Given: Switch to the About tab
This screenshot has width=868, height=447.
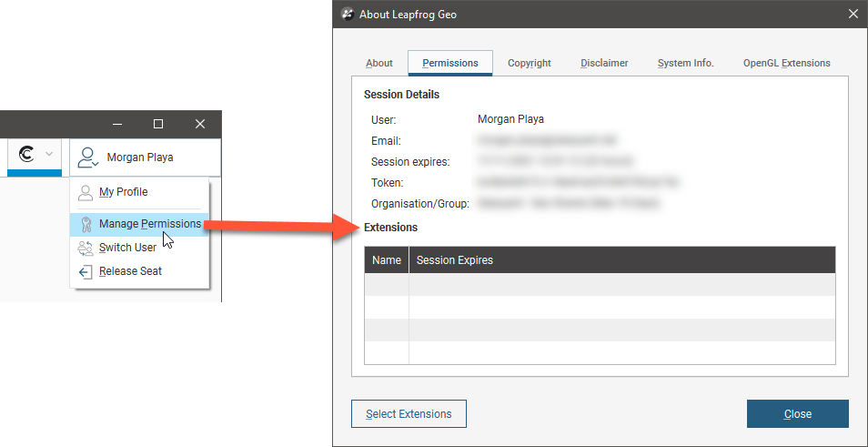Looking at the screenshot, I should pos(379,64).
